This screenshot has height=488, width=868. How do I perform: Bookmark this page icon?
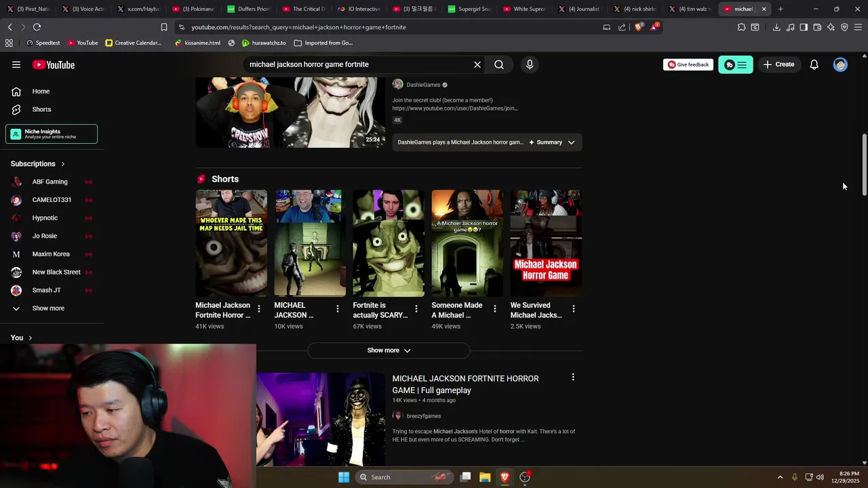coord(163,27)
